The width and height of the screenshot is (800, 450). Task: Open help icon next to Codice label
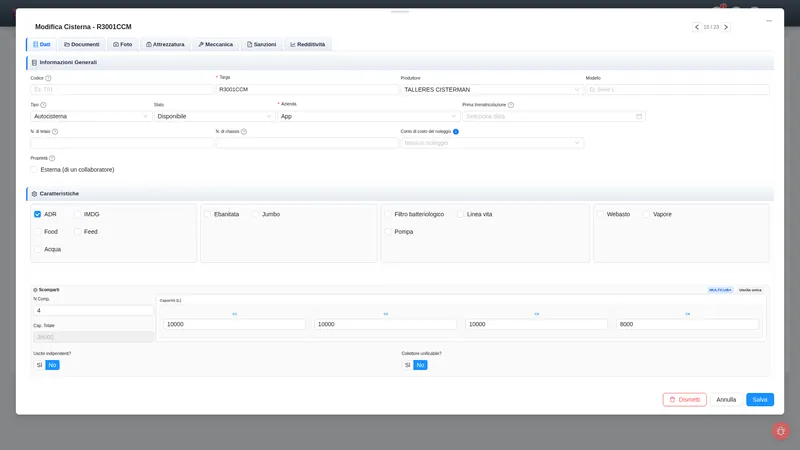point(48,78)
